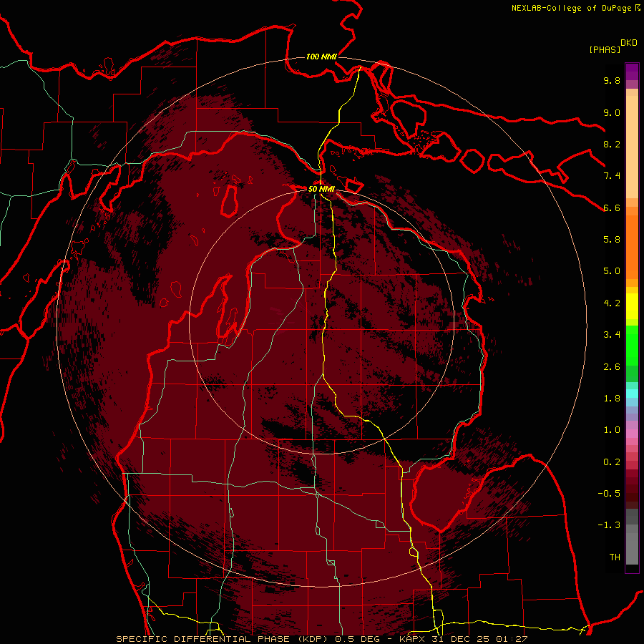
Task: Pick the yellow segment of the color bar
Action: point(632,306)
